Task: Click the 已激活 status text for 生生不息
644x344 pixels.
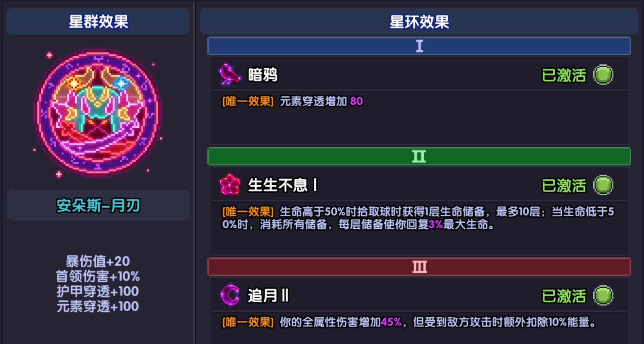Action: tap(564, 186)
